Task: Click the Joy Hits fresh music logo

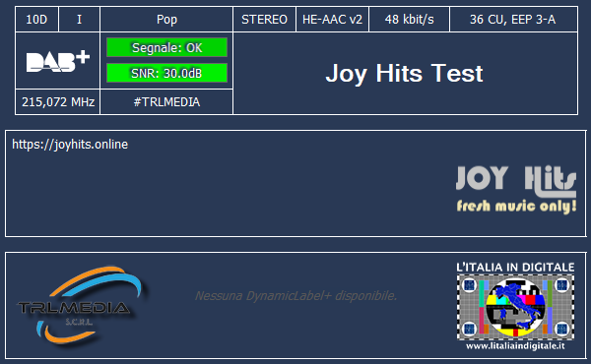Action: click(516, 189)
